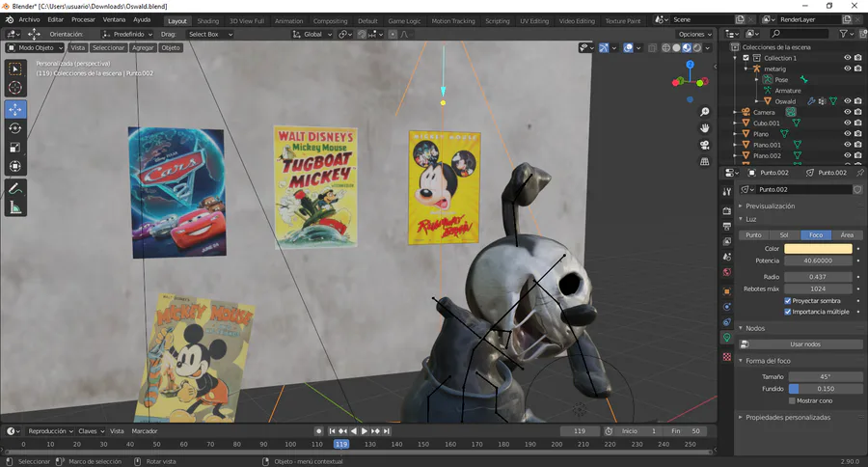Image resolution: width=868 pixels, height=467 pixels.
Task: Select the Rotate tool in the toolbar
Action: [15, 128]
